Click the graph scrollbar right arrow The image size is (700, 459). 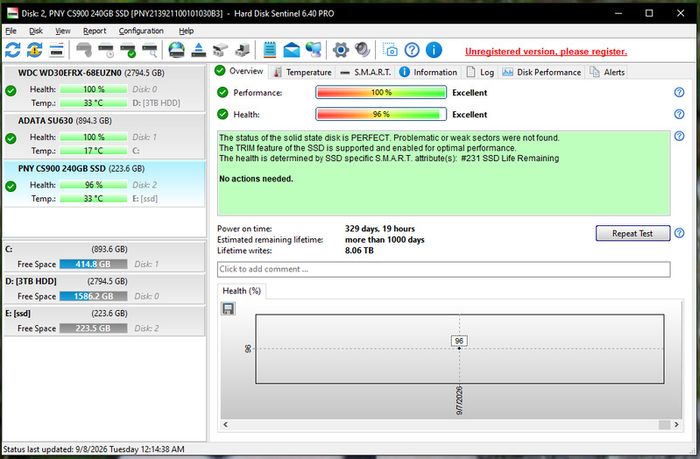point(676,424)
